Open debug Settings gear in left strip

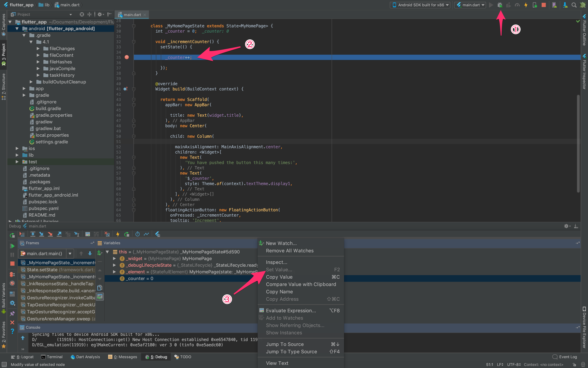(12, 303)
